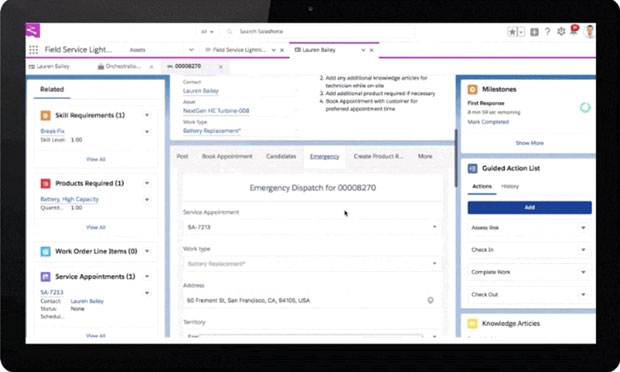
Task: Click Show More in Milestones
Action: click(x=529, y=143)
